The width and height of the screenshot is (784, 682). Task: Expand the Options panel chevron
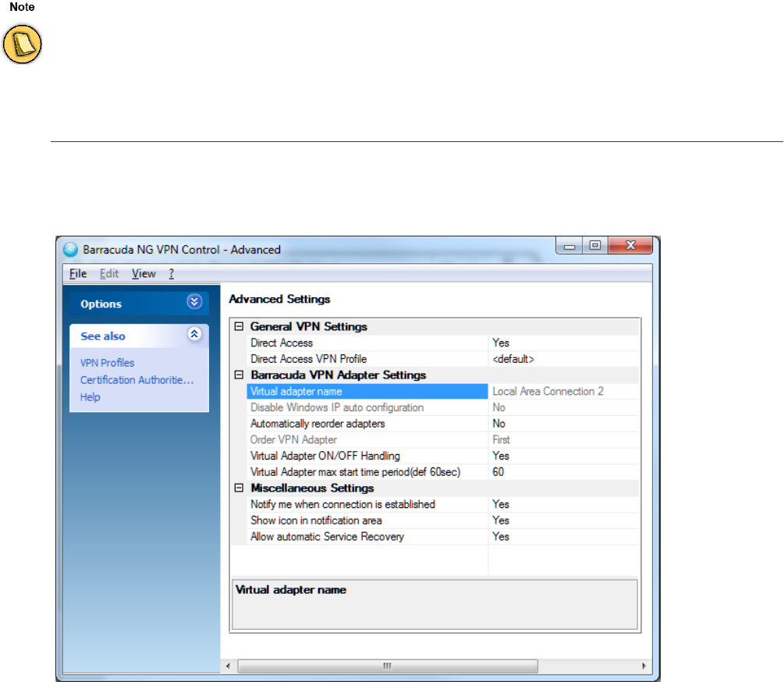(194, 301)
